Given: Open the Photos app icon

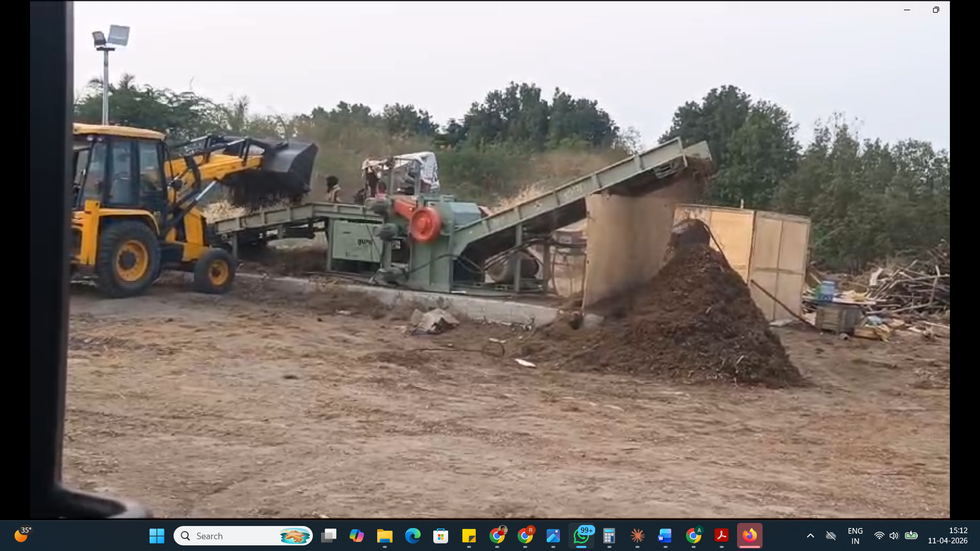Looking at the screenshot, I should pos(553,536).
